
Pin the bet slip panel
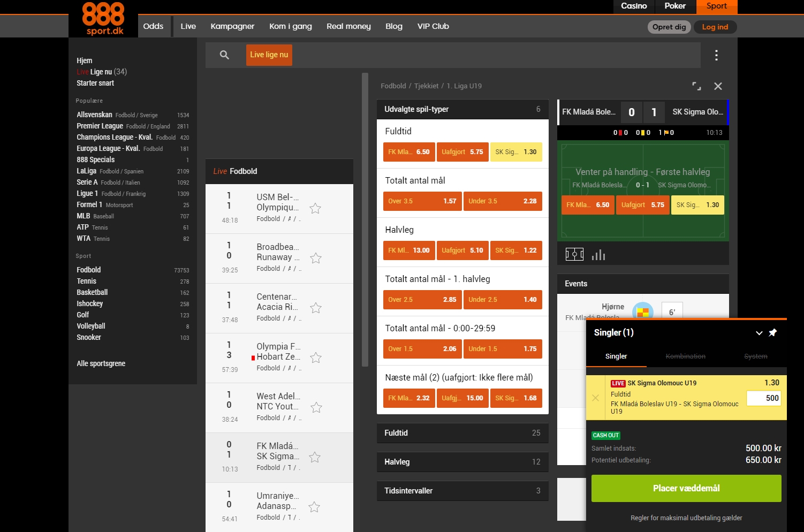click(x=772, y=333)
